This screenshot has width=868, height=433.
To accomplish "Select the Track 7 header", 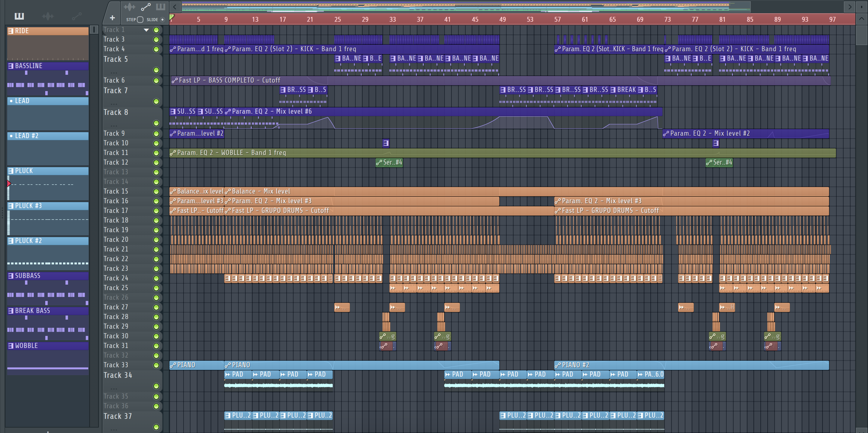I will 132,96.
